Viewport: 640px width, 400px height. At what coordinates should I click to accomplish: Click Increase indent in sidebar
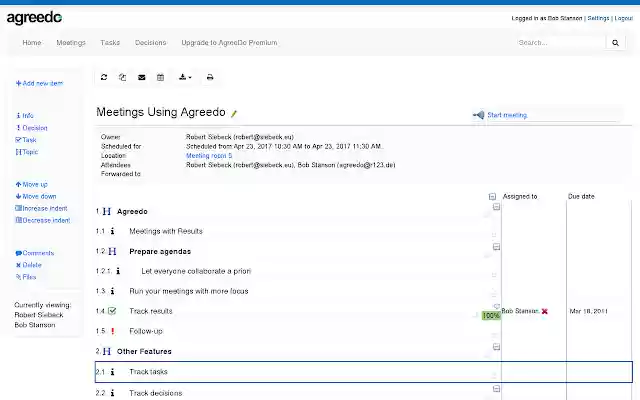(x=41, y=208)
